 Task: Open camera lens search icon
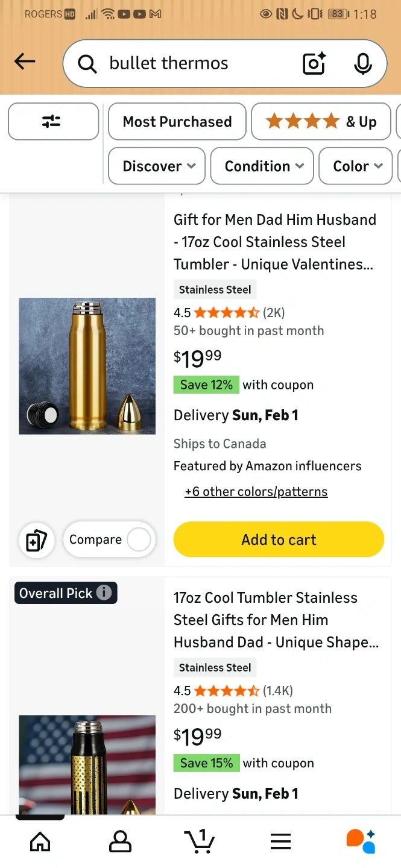(x=314, y=63)
